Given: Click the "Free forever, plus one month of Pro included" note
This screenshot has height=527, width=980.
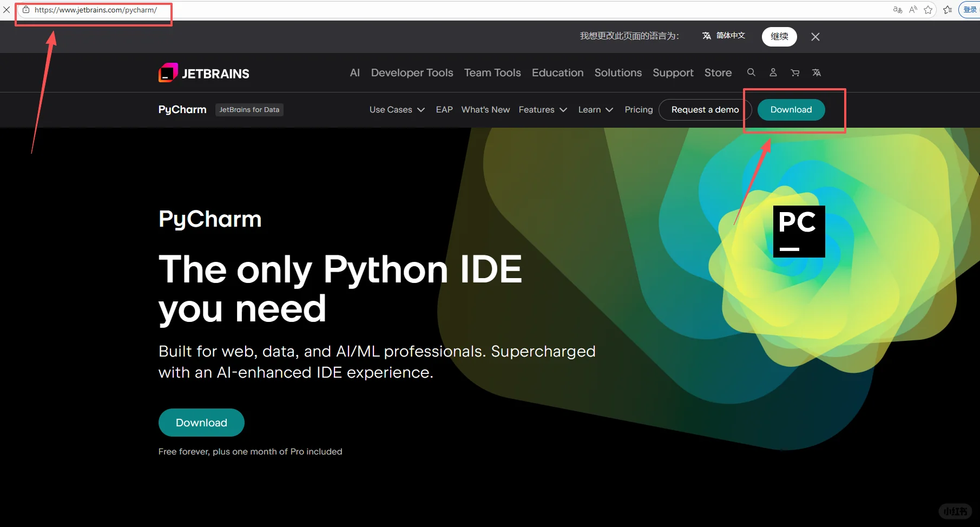Looking at the screenshot, I should click(x=251, y=452).
